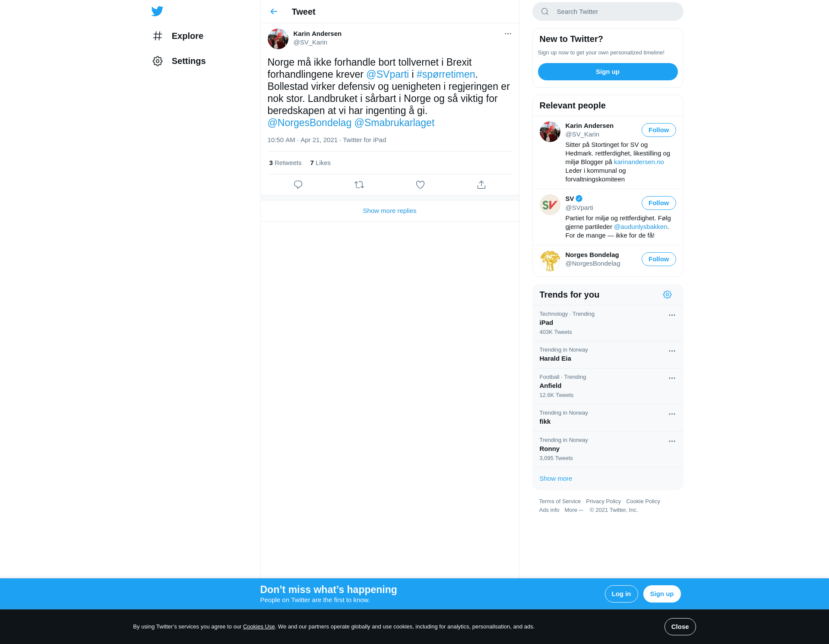Click the Log in button in banner
829x644 pixels.
(621, 594)
